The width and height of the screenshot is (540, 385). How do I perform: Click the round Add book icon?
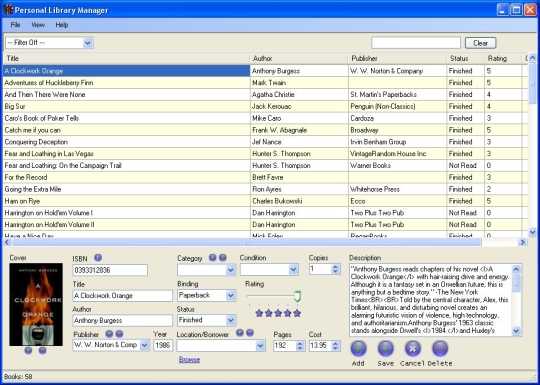[x=359, y=348]
